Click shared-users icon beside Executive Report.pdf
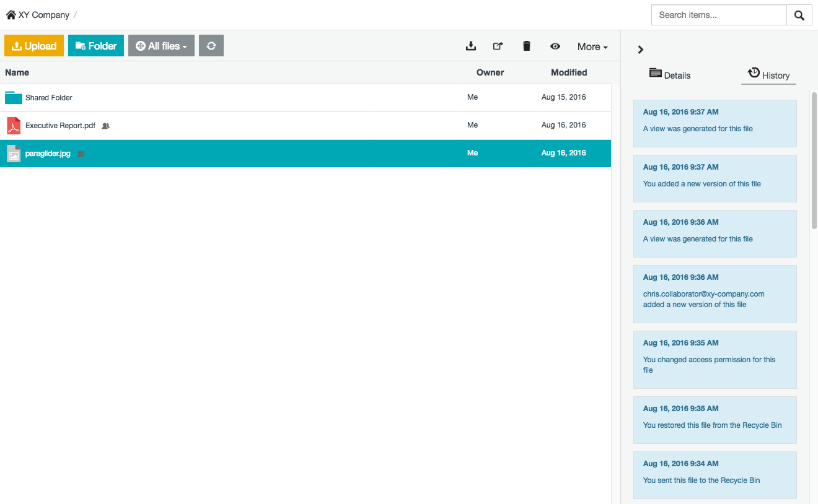 (106, 126)
